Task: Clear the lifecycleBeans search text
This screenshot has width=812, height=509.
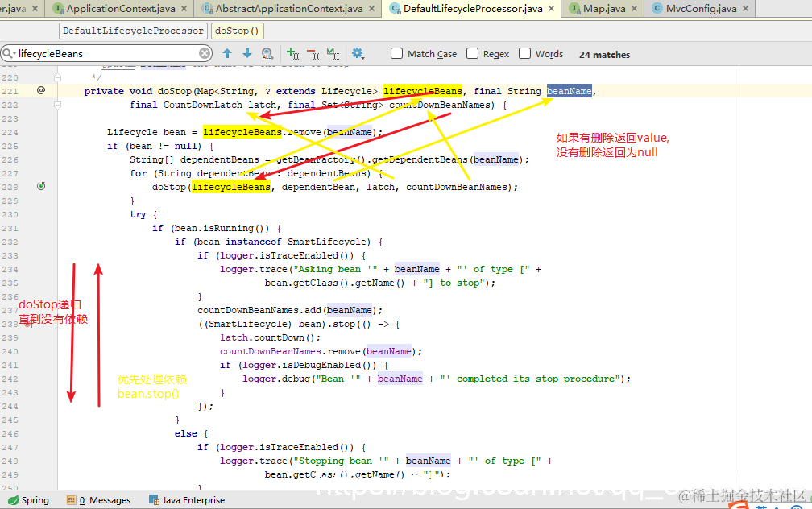Action: (x=205, y=53)
